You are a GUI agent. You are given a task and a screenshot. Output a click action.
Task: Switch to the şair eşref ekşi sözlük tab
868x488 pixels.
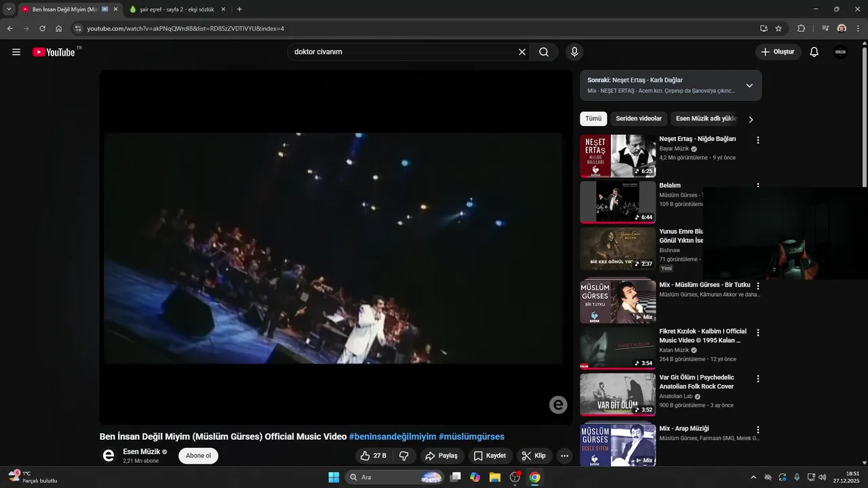(x=177, y=9)
